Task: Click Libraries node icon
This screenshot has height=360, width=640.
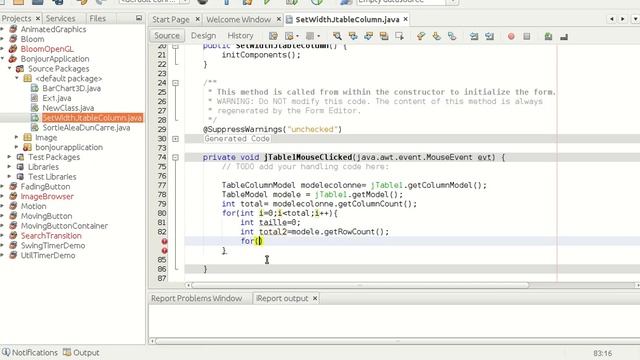Action: (x=20, y=167)
